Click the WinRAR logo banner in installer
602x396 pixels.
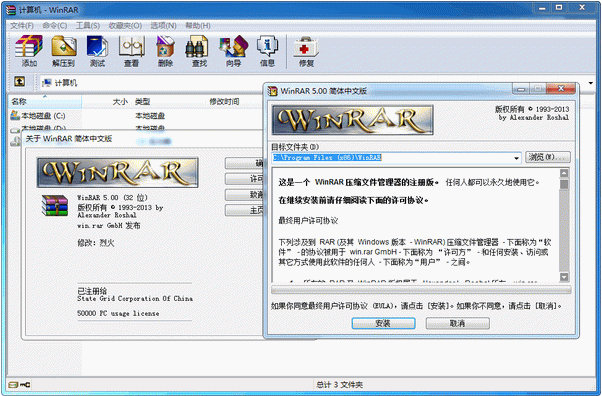[352, 120]
